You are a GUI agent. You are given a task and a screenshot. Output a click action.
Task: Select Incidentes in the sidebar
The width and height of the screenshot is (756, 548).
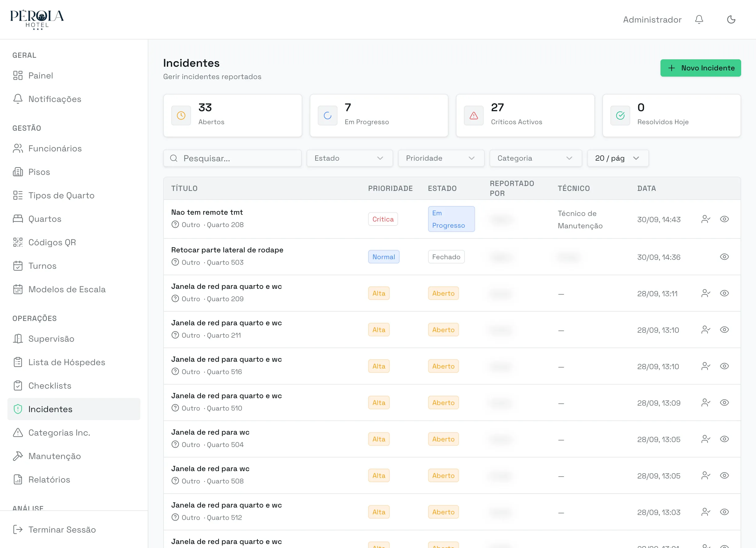click(x=74, y=409)
